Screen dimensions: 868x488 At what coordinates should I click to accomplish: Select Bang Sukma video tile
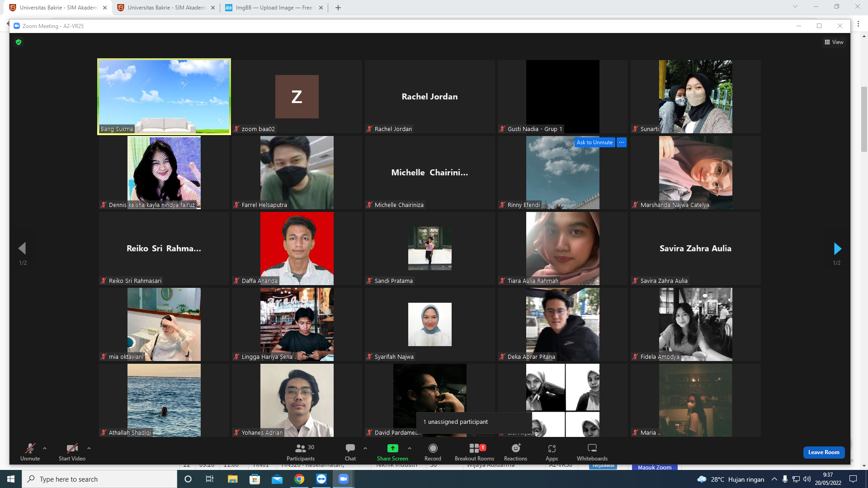coord(164,97)
